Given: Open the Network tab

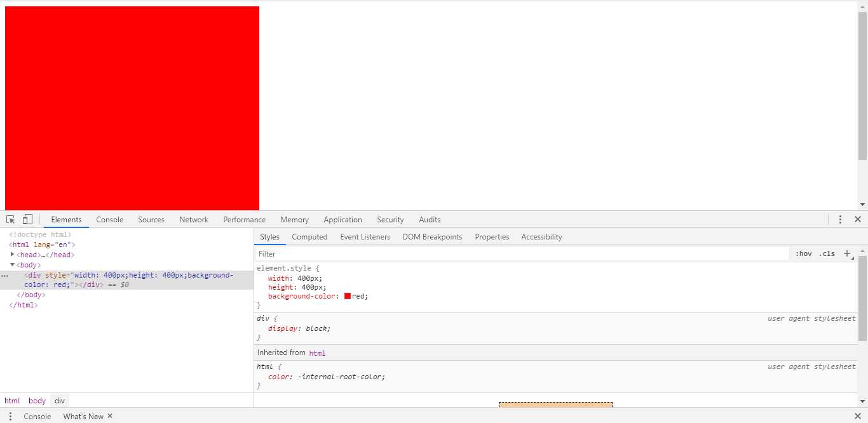Looking at the screenshot, I should 194,220.
